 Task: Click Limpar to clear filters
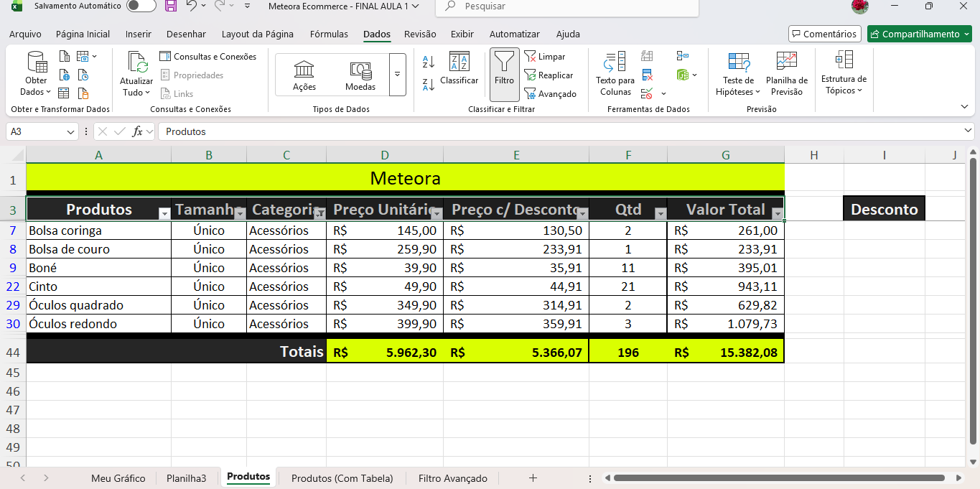pyautogui.click(x=545, y=57)
